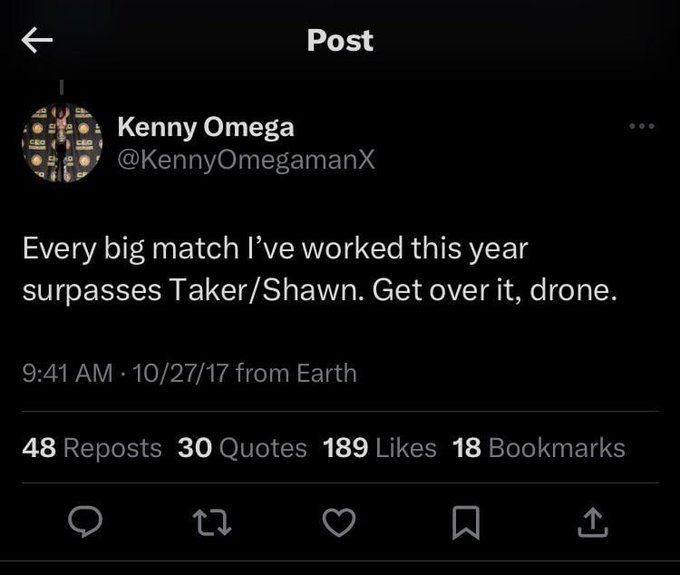View the 48 Reposts list

(92, 448)
